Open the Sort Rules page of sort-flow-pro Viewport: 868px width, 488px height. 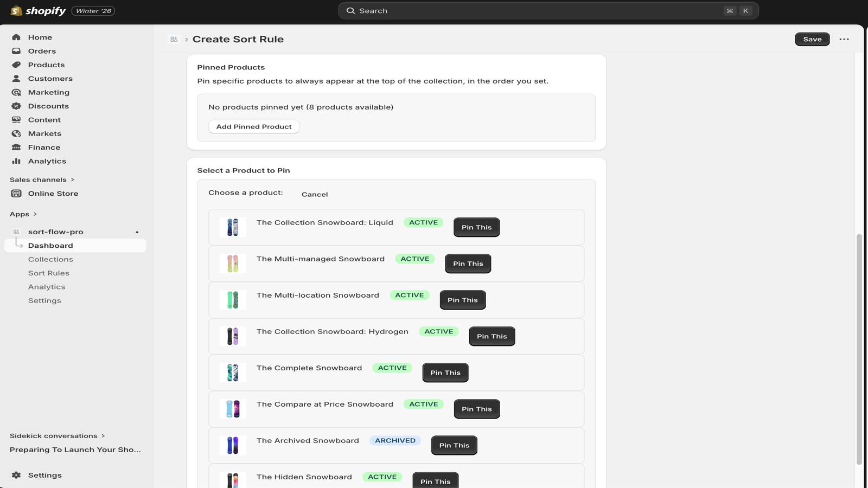48,273
